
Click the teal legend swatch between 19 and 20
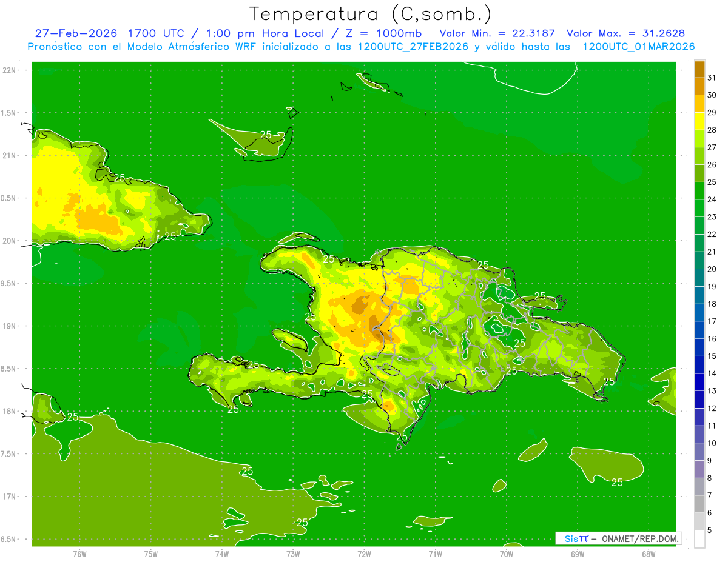tap(699, 278)
